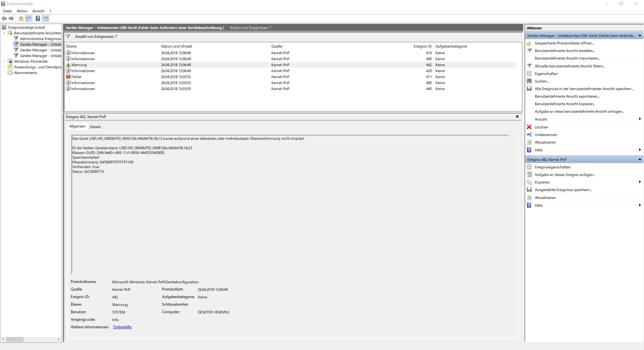Click the Eigenschaften action icon

coord(529,74)
